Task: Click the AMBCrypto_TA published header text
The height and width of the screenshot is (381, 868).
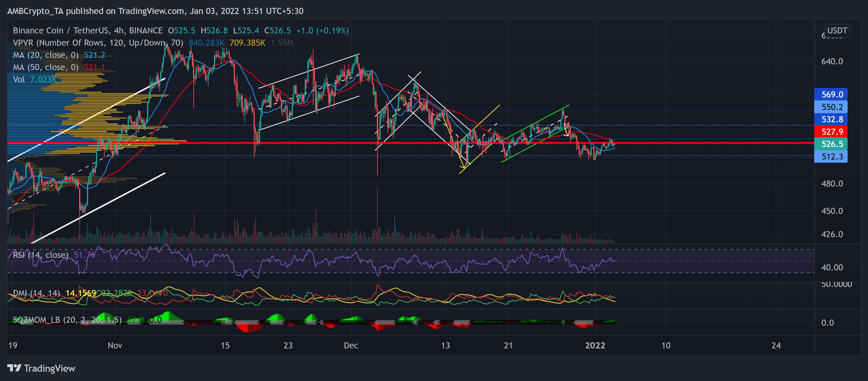Action: (x=155, y=11)
